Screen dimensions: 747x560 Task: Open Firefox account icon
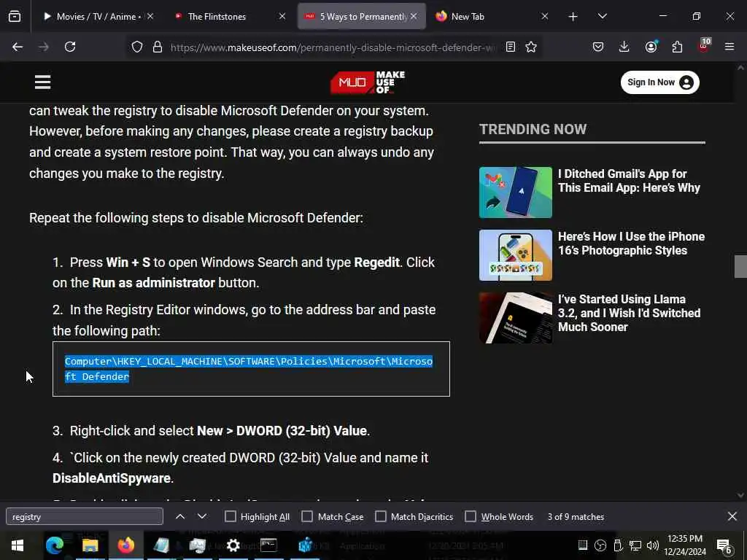[651, 47]
